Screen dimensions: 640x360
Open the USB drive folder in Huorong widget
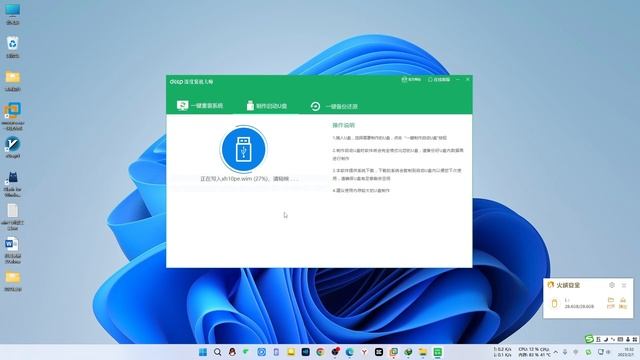coord(611,303)
